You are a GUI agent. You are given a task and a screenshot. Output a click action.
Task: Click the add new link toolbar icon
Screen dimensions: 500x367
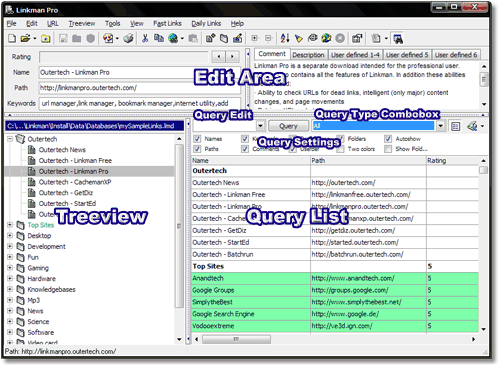pos(210,39)
